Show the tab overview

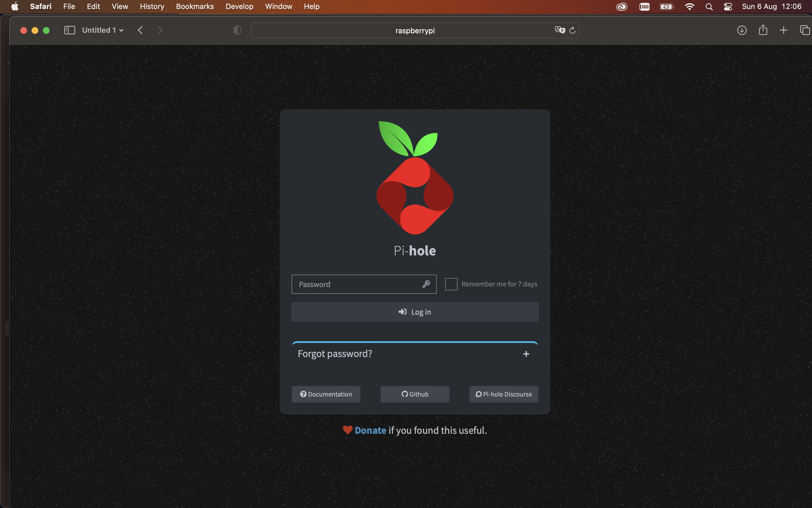point(805,30)
